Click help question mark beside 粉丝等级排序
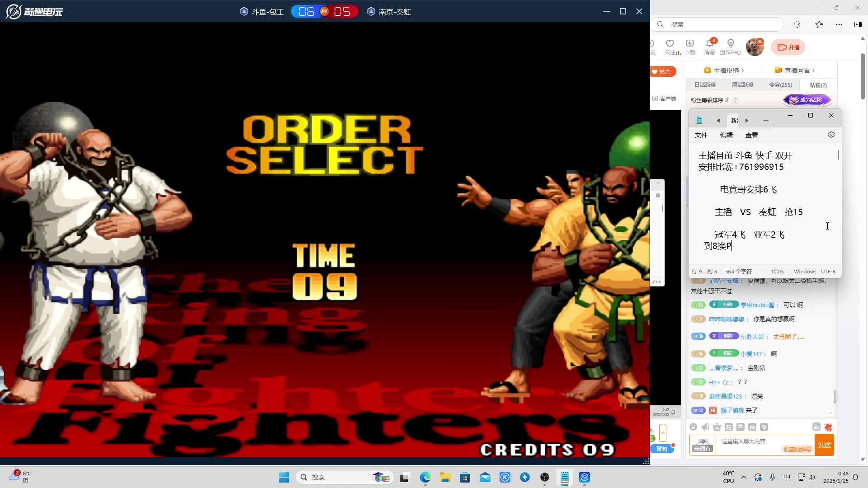 [x=736, y=100]
